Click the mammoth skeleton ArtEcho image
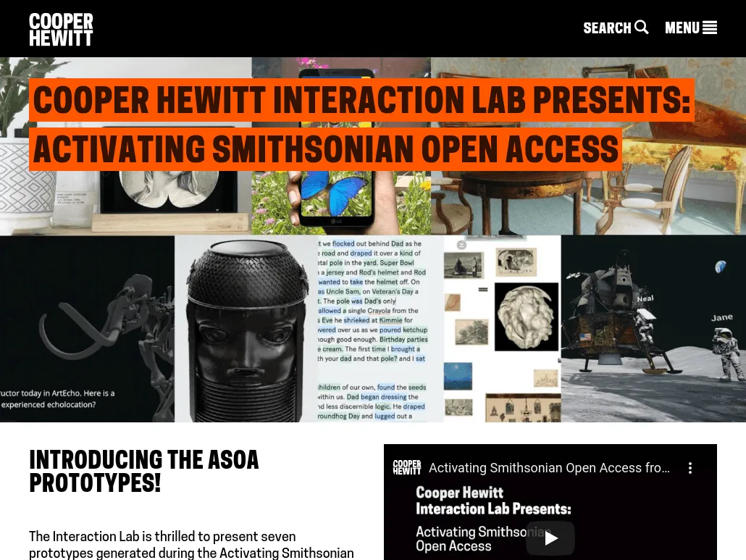746x560 pixels. click(87, 328)
